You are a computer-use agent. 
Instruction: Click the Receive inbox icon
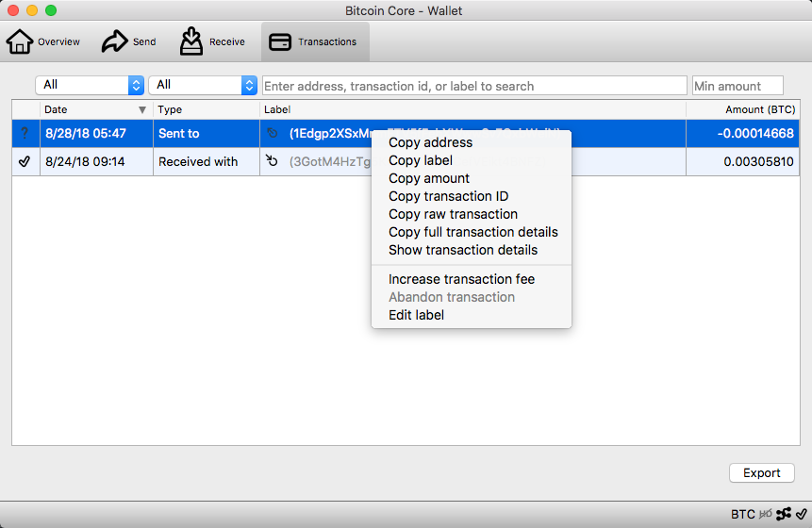[191, 41]
